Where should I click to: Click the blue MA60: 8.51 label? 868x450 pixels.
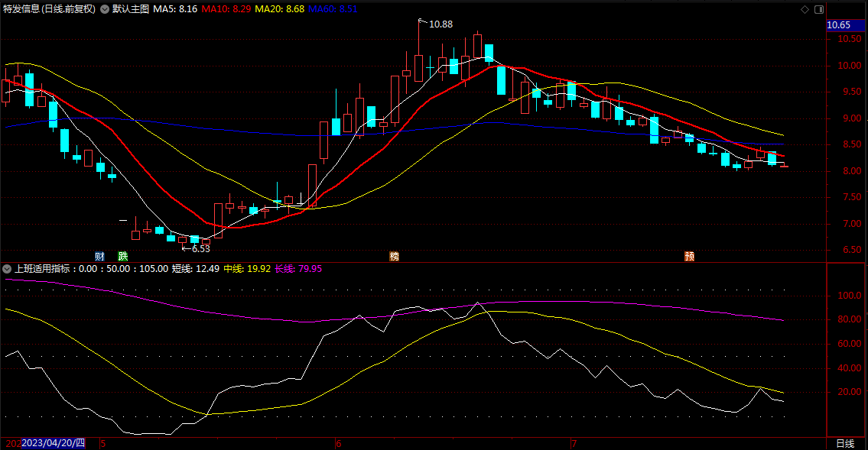click(333, 9)
